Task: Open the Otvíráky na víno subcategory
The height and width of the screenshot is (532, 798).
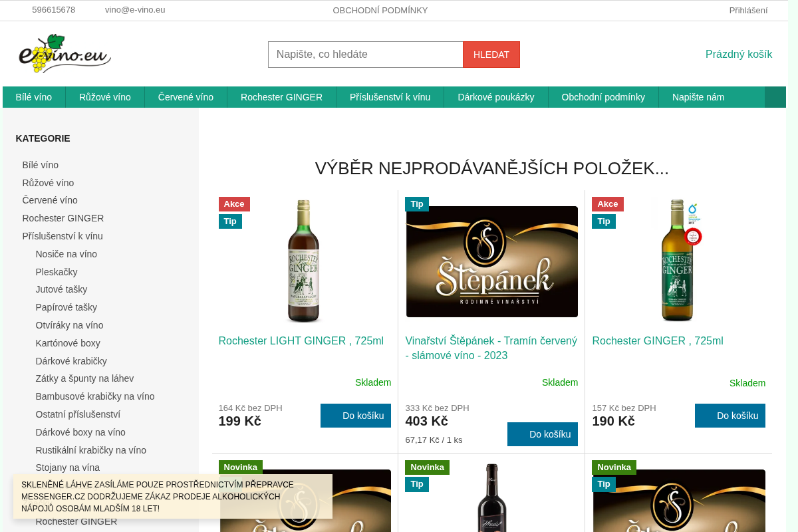Action: pyautogui.click(x=69, y=325)
